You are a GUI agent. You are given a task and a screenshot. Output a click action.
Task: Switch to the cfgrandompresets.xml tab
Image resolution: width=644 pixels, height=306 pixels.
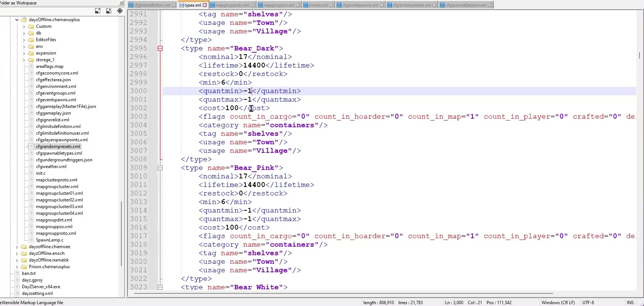click(x=411, y=5)
